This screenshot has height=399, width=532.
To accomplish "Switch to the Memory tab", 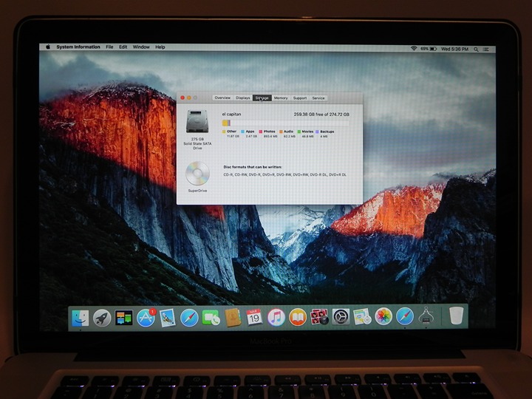I will (281, 98).
